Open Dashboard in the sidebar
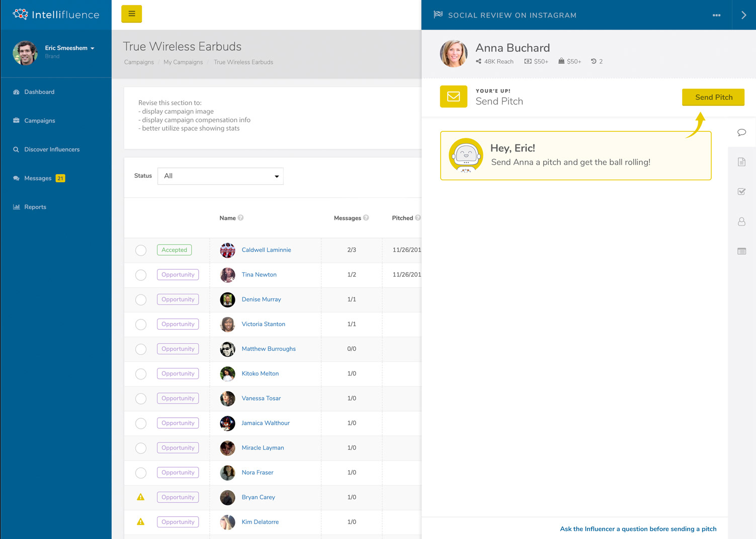This screenshot has width=756, height=539. click(39, 92)
